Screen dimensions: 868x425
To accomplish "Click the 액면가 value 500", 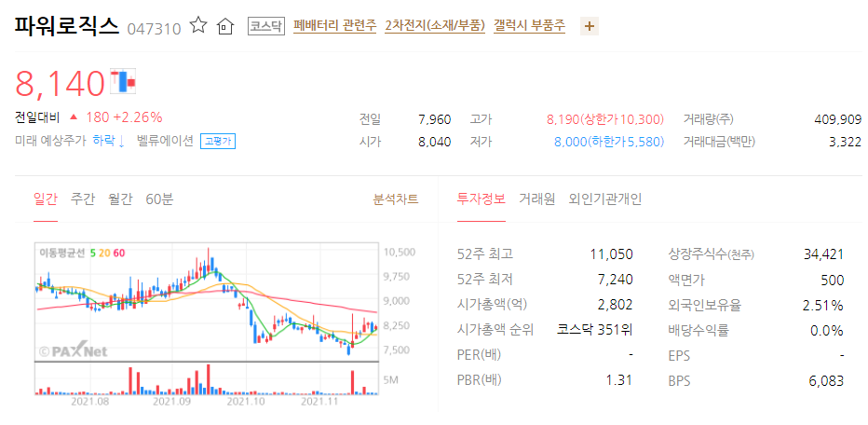I will (833, 280).
